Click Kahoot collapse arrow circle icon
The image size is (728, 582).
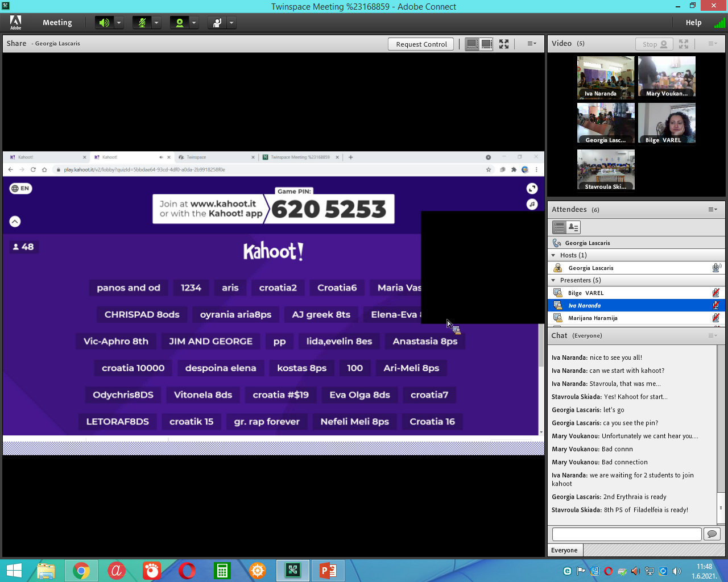pos(15,222)
